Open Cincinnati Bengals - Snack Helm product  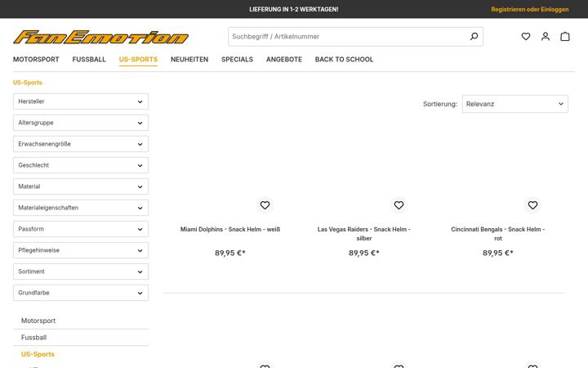(x=497, y=234)
